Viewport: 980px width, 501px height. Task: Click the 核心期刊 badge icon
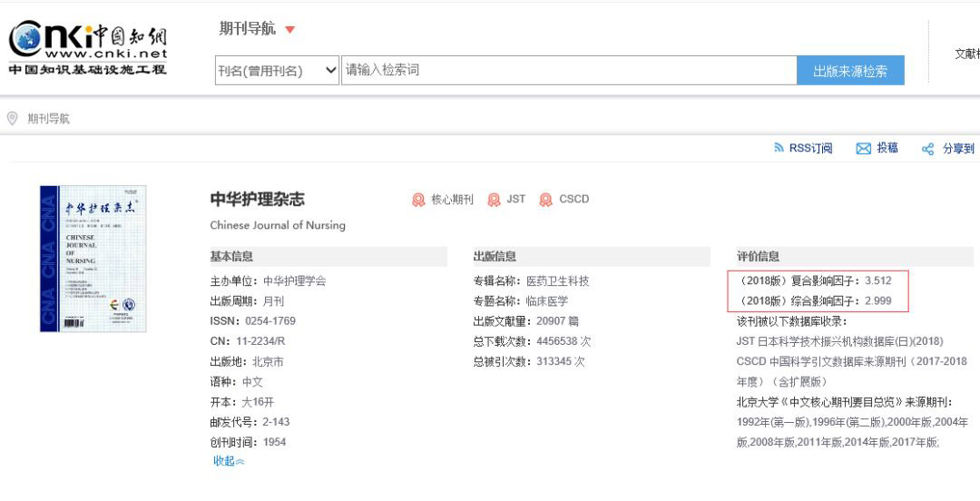[418, 200]
